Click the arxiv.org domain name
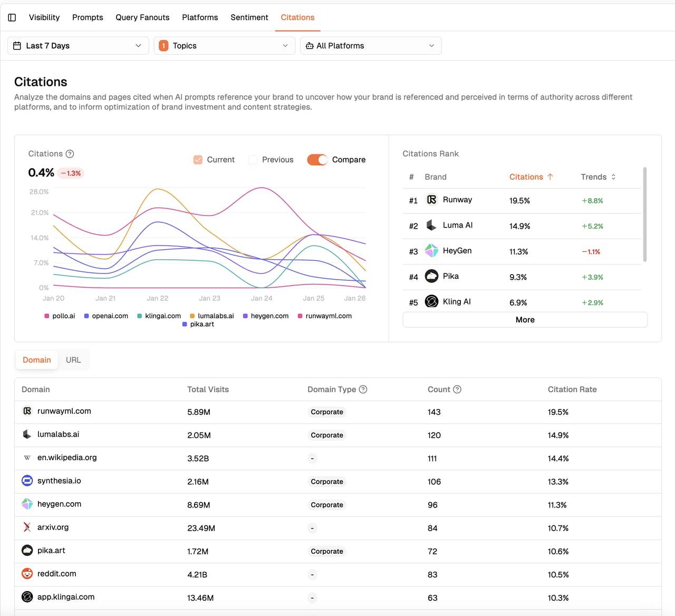The image size is (675, 616). coord(53,527)
